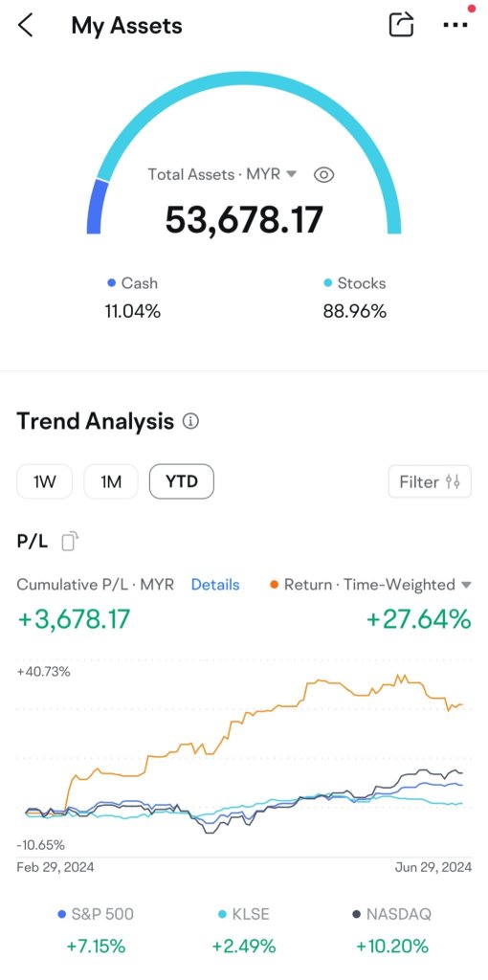Toggle the S&P 500 benchmark line
The height and width of the screenshot is (980, 488).
[x=95, y=914]
